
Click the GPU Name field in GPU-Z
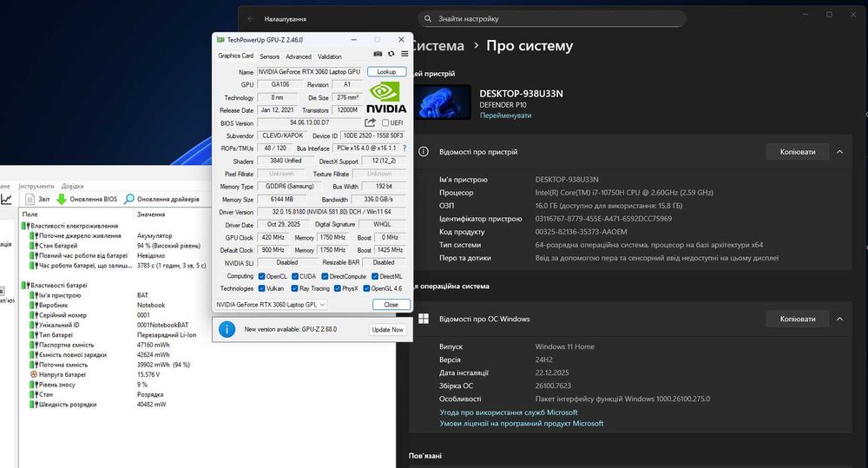[310, 72]
